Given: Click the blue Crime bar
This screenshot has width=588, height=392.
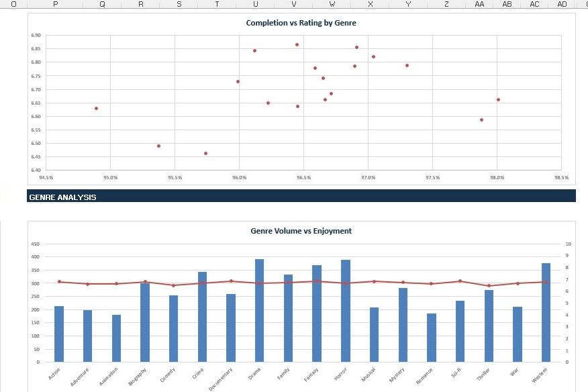Looking at the screenshot, I should (x=203, y=317).
